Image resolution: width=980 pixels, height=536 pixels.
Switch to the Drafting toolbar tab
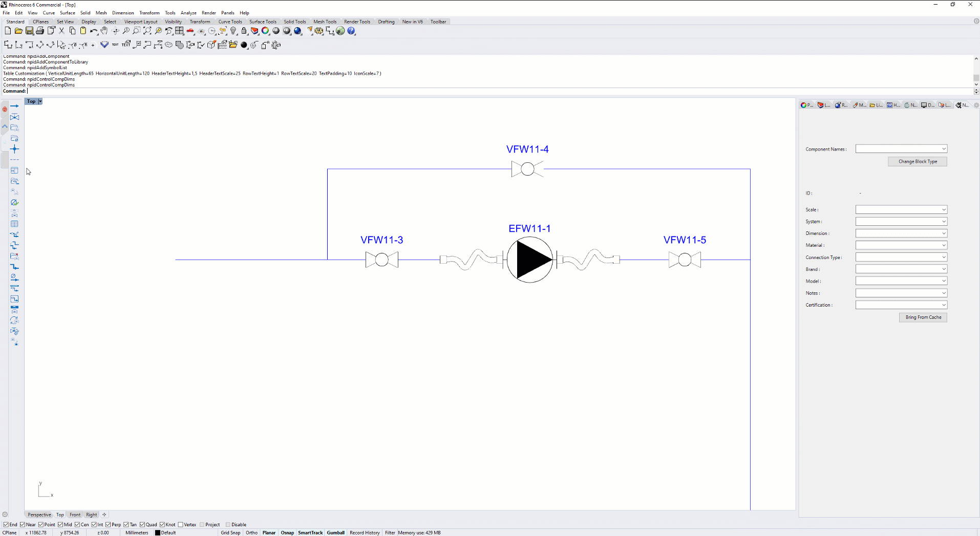pos(386,22)
